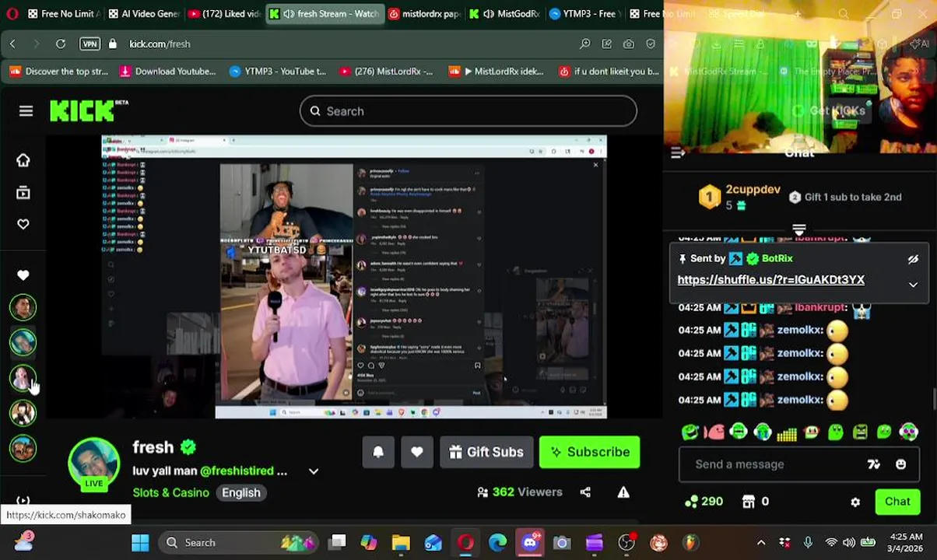Open chat settings gear
Image resolution: width=937 pixels, height=560 pixels.
[x=855, y=502]
